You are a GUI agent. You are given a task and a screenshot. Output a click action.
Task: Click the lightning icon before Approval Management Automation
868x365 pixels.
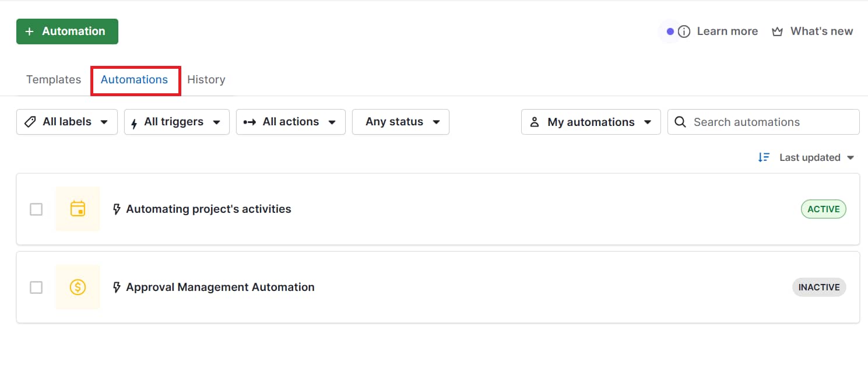(x=117, y=287)
